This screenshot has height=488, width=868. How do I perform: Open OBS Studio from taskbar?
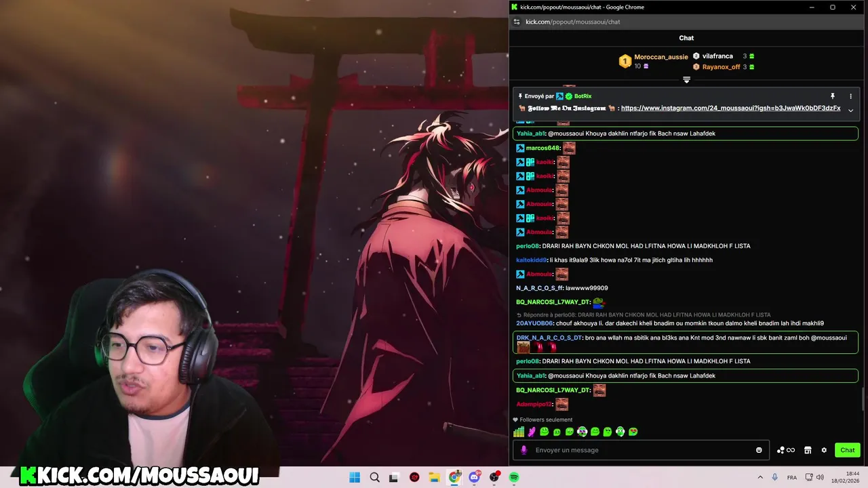tap(494, 477)
